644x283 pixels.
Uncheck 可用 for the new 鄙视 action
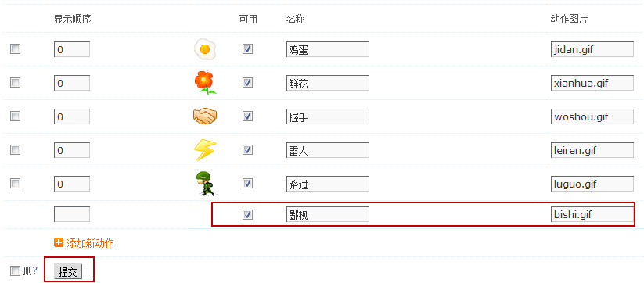[x=247, y=214]
